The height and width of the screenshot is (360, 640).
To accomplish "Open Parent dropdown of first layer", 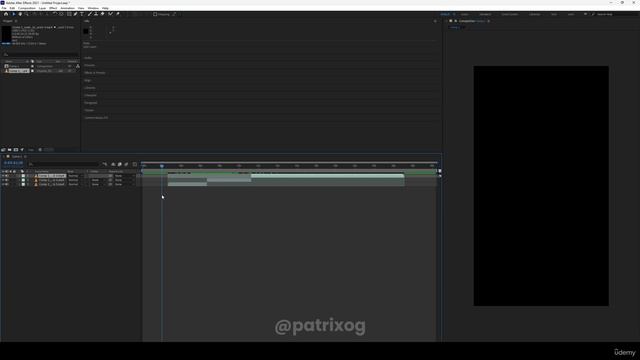I will point(124,176).
